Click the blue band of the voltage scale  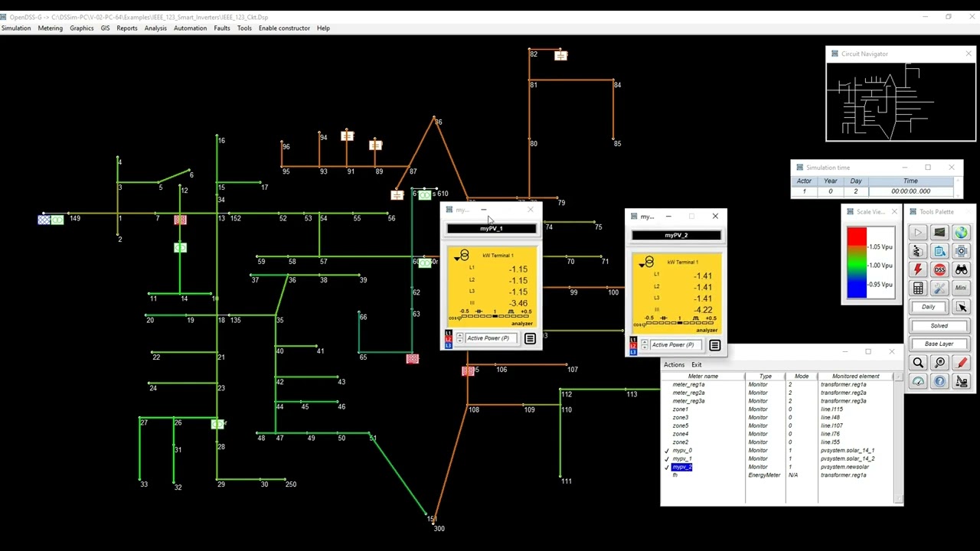[x=857, y=289]
